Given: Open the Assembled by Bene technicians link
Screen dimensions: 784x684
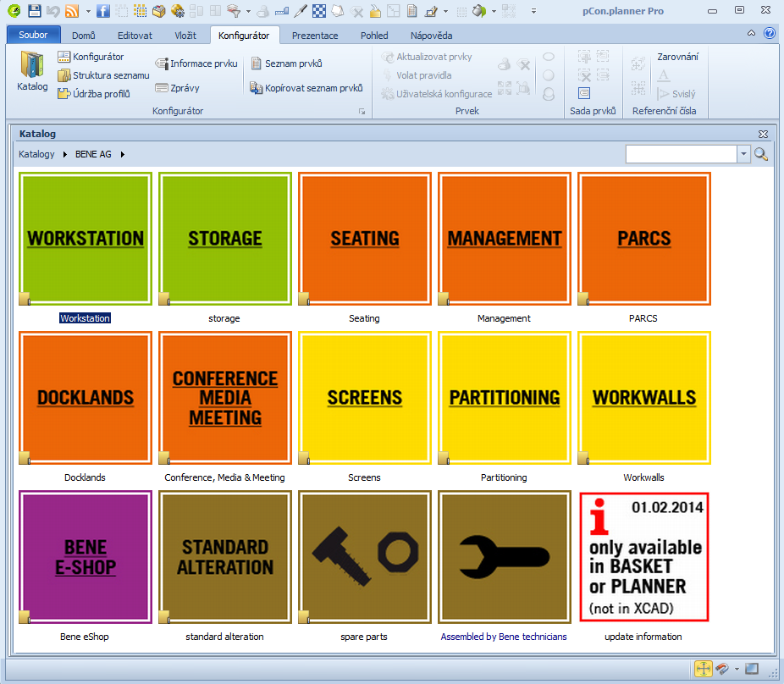Looking at the screenshot, I should [x=504, y=637].
